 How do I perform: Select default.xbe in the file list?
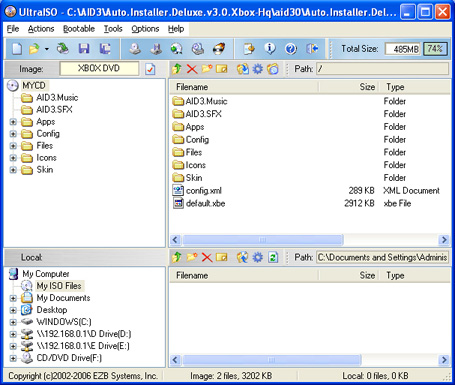click(x=205, y=203)
